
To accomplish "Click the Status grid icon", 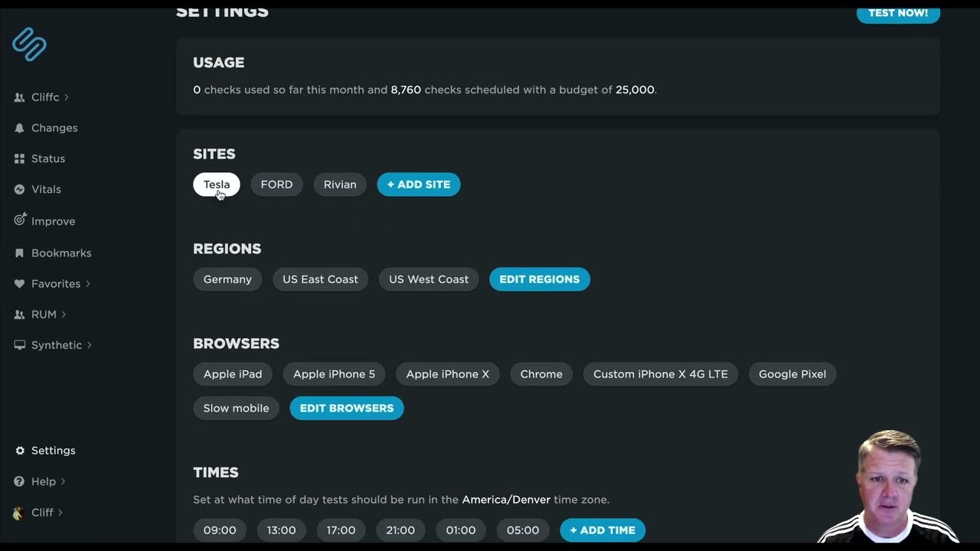I will (19, 158).
